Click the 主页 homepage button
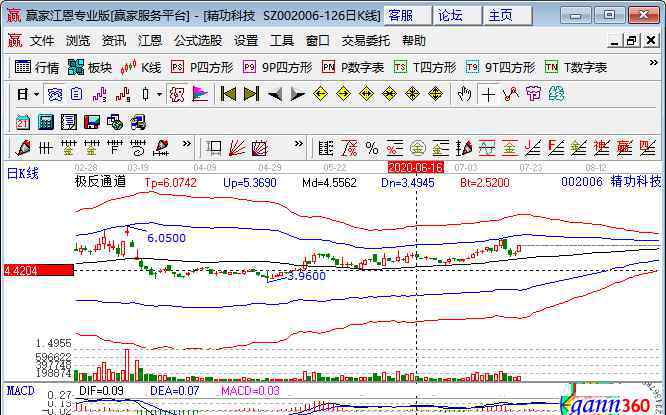 pyautogui.click(x=508, y=16)
